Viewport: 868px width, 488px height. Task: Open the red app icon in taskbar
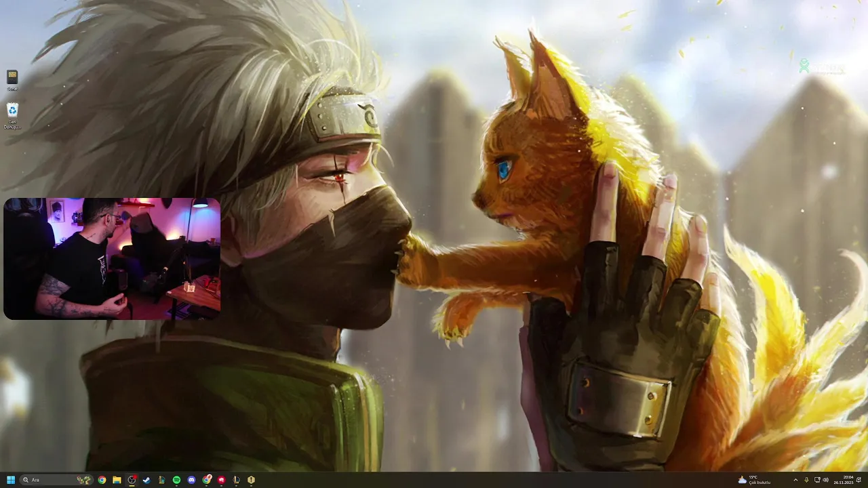coord(221,480)
